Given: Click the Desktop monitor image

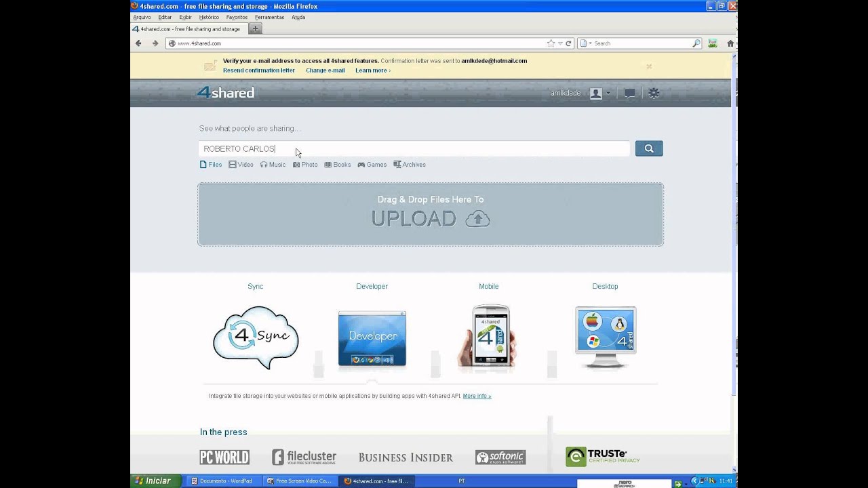Looking at the screenshot, I should [x=606, y=337].
